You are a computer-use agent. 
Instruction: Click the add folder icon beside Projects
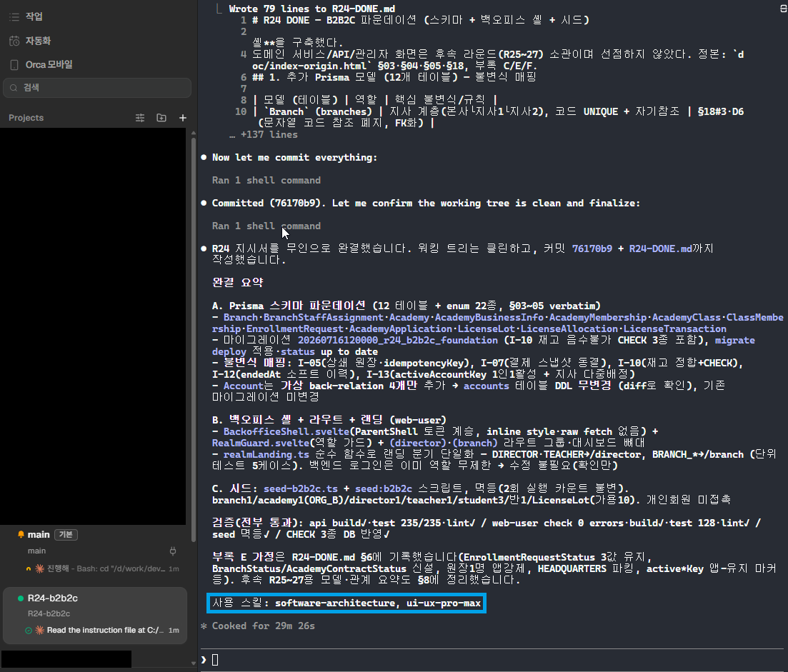pos(161,118)
